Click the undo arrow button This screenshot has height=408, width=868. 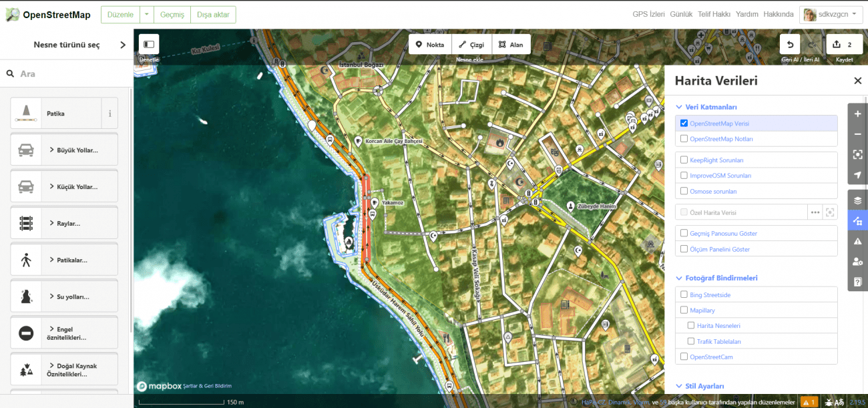point(790,45)
